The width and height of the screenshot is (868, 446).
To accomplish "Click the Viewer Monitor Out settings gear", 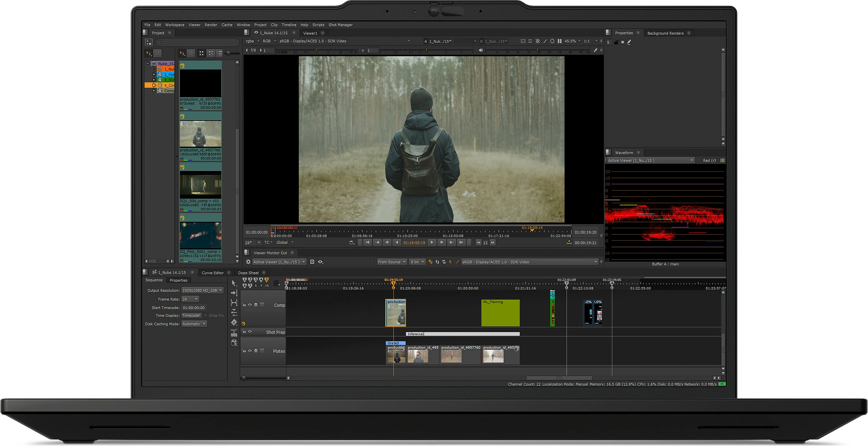I will [248, 262].
